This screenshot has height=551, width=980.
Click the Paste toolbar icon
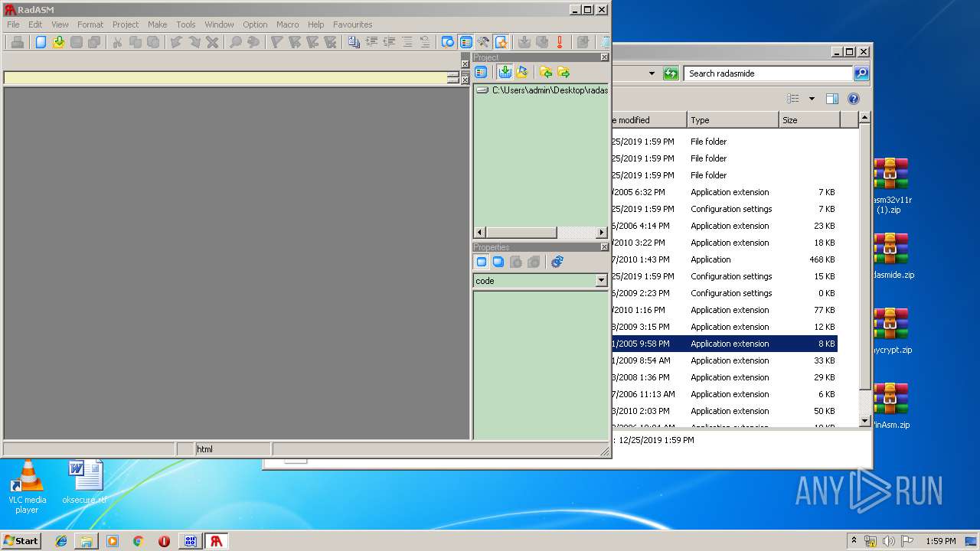(153, 42)
